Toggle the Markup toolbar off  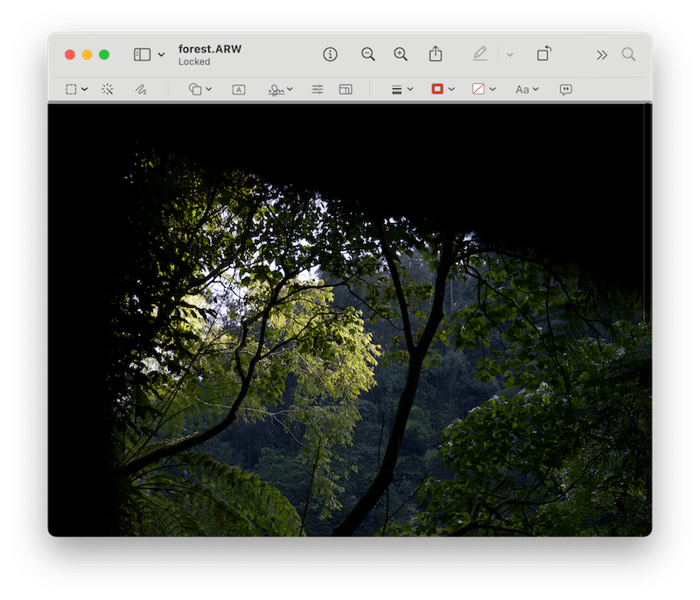[x=479, y=53]
